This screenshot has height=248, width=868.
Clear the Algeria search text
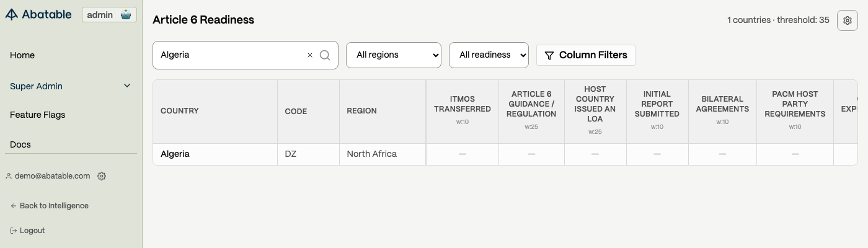310,55
